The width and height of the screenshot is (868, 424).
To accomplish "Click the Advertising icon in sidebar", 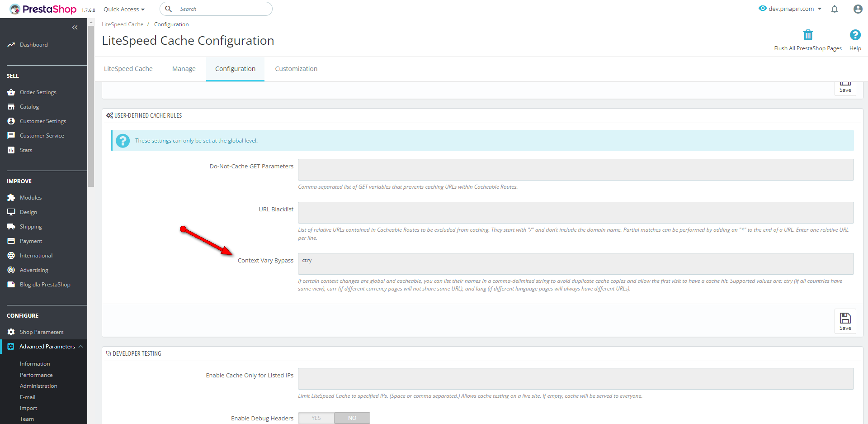I will click(x=11, y=270).
